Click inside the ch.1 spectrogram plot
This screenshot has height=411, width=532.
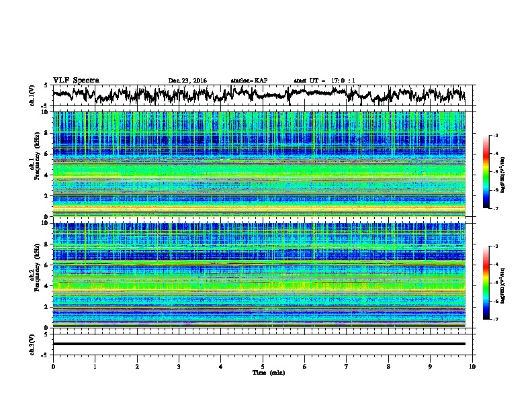(259, 164)
